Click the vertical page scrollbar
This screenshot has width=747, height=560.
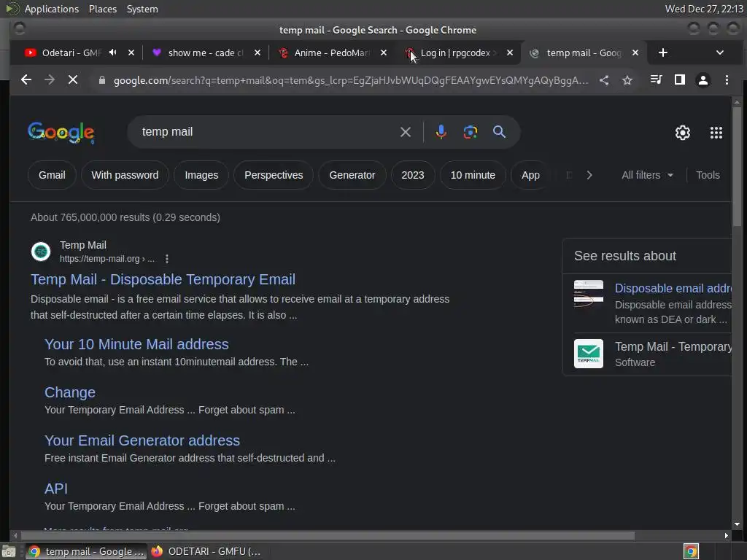pyautogui.click(x=737, y=167)
